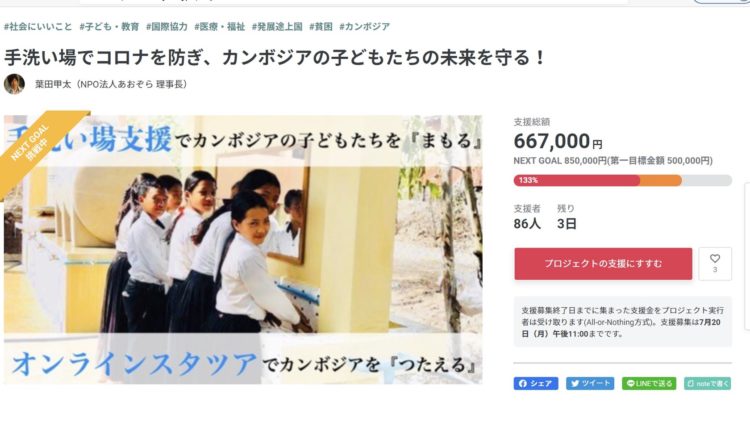Open the #カンボジア hashtag
750x435 pixels.
pos(364,27)
